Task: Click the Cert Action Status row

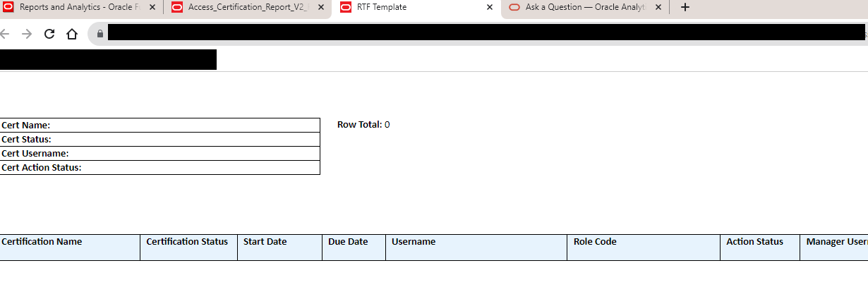Action: point(159,167)
